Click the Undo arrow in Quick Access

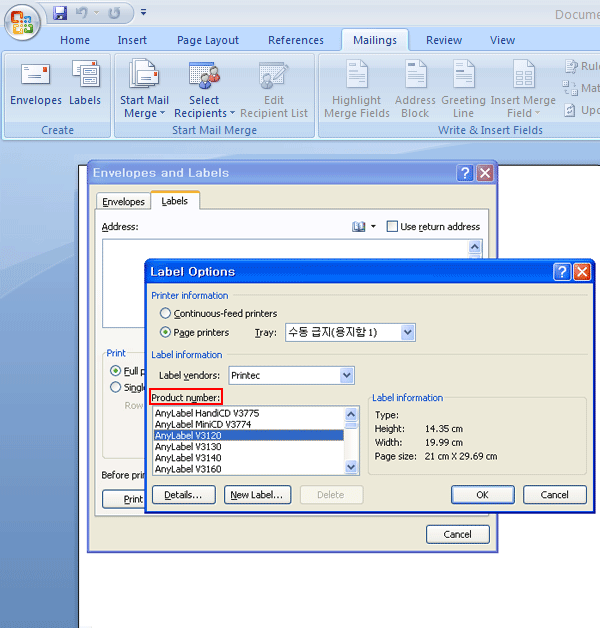pos(82,13)
